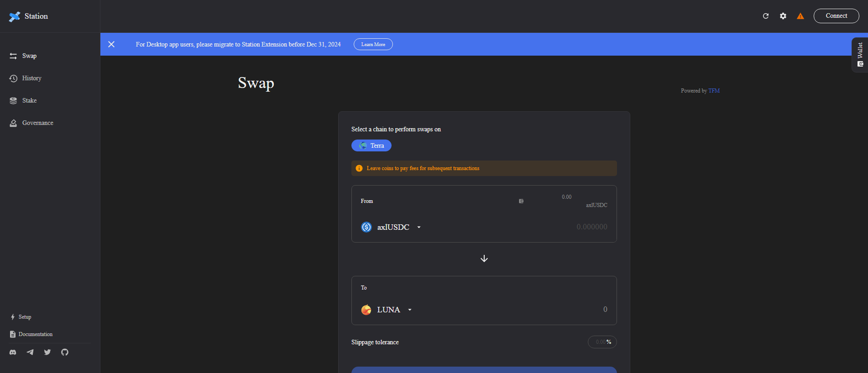Image resolution: width=868 pixels, height=373 pixels.
Task: Open Setup link in sidebar
Action: click(21, 317)
